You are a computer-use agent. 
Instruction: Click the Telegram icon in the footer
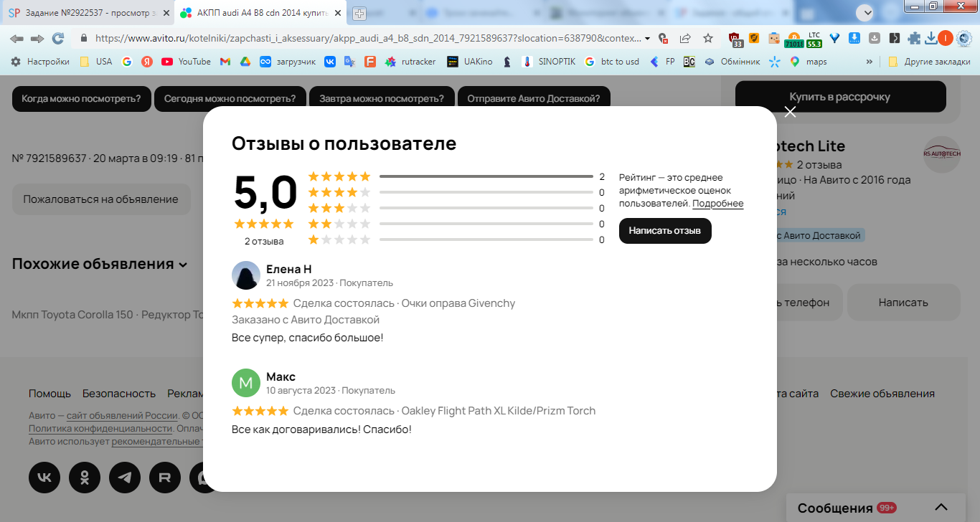click(x=125, y=478)
